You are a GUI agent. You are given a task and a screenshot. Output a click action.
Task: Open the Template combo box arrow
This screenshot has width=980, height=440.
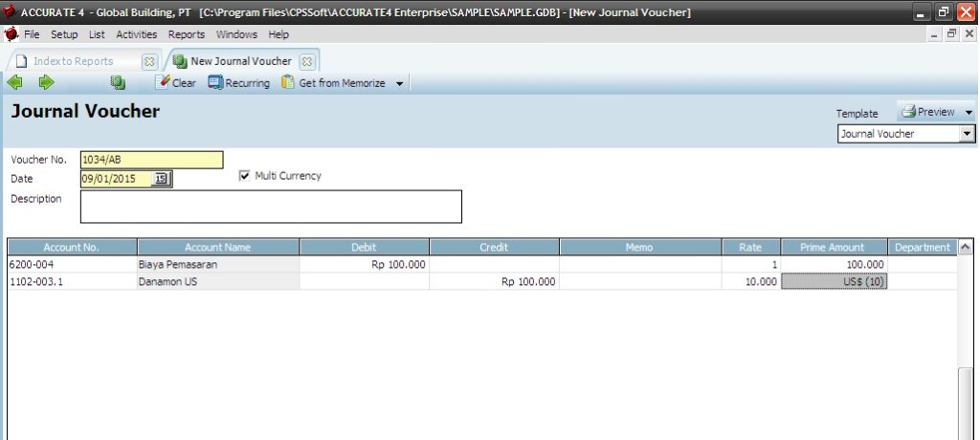coord(968,134)
